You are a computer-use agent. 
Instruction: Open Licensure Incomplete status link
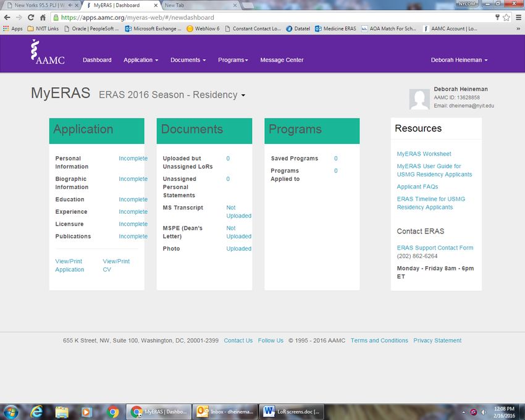[x=133, y=224]
